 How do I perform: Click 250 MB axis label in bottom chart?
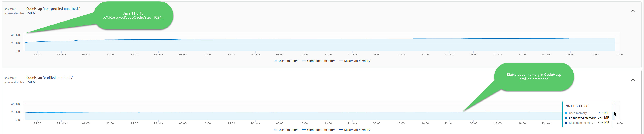tap(15, 112)
